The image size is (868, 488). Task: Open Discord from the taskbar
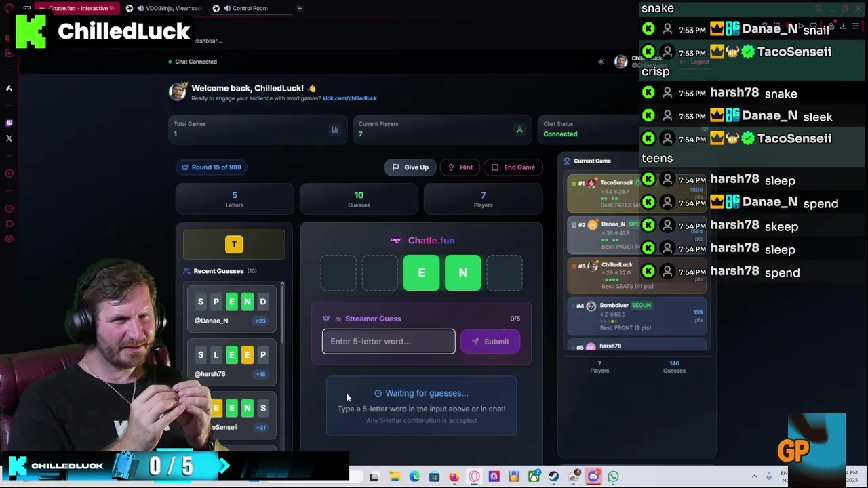coord(593,476)
